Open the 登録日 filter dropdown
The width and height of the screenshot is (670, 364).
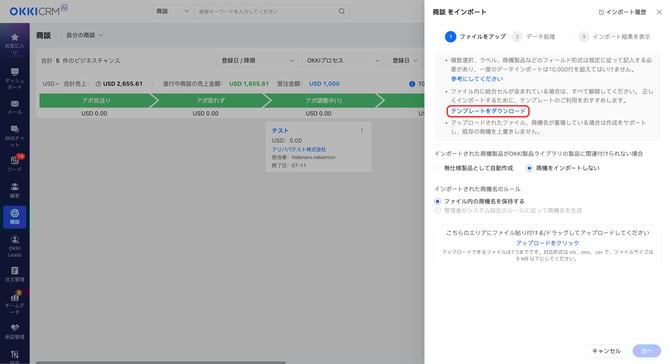[405, 60]
